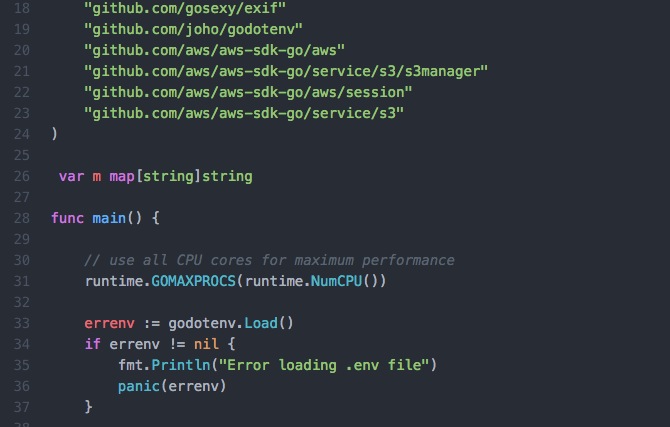Click line number 20 in gutter
Screen dimensions: 670x427
click(x=22, y=50)
